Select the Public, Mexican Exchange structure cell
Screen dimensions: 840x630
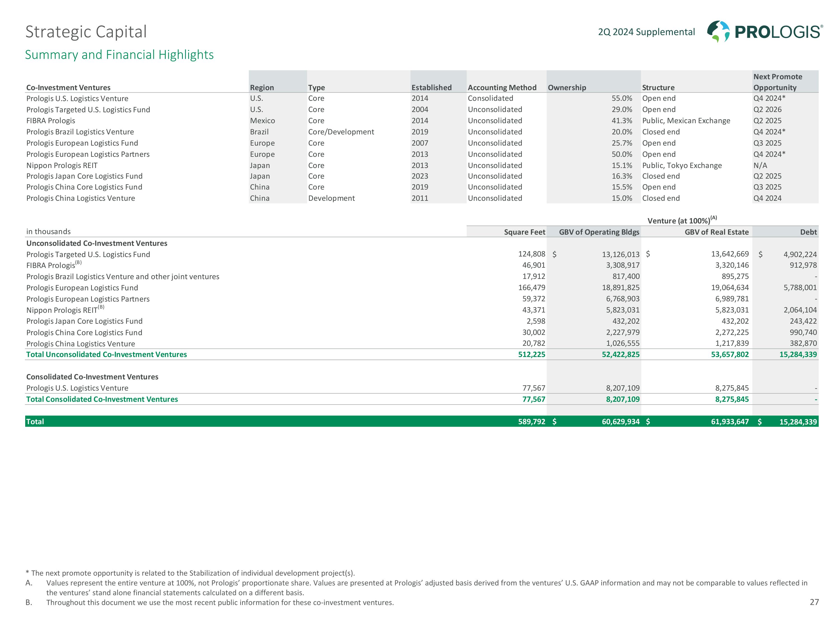pyautogui.click(x=686, y=121)
